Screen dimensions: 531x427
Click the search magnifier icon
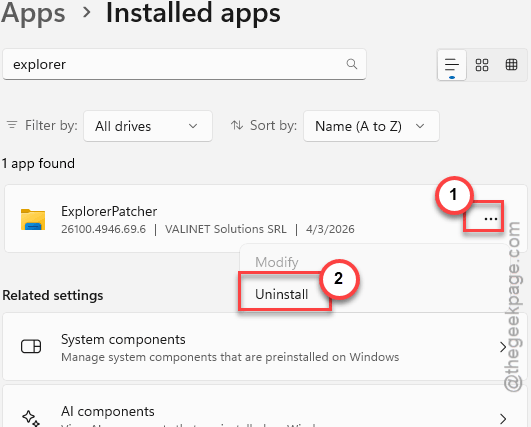[x=352, y=64]
